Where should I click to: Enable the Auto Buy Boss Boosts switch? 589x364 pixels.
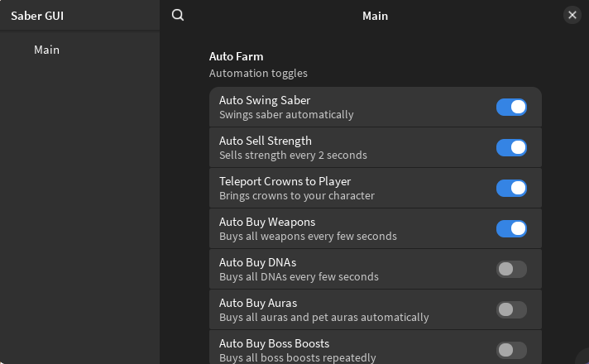[511, 350]
